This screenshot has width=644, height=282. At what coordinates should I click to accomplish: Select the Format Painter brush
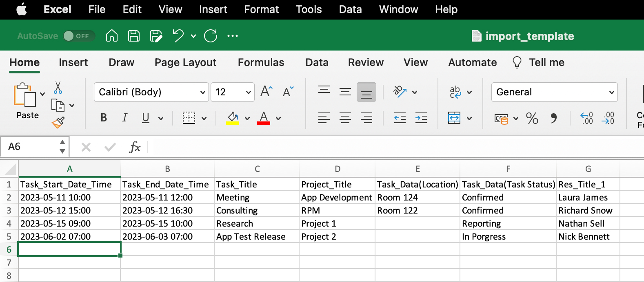click(x=58, y=122)
